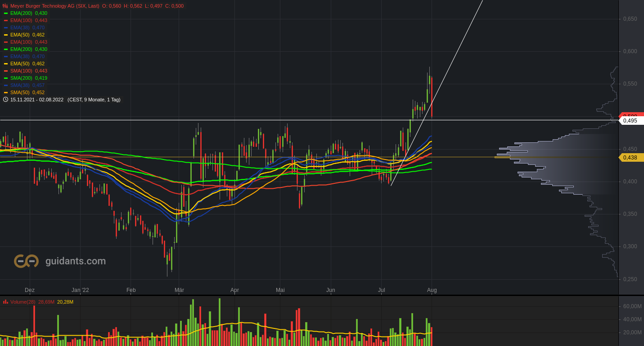This screenshot has height=346, width=644.
Task: Click the 0,250 price axis label
Action: [630, 279]
